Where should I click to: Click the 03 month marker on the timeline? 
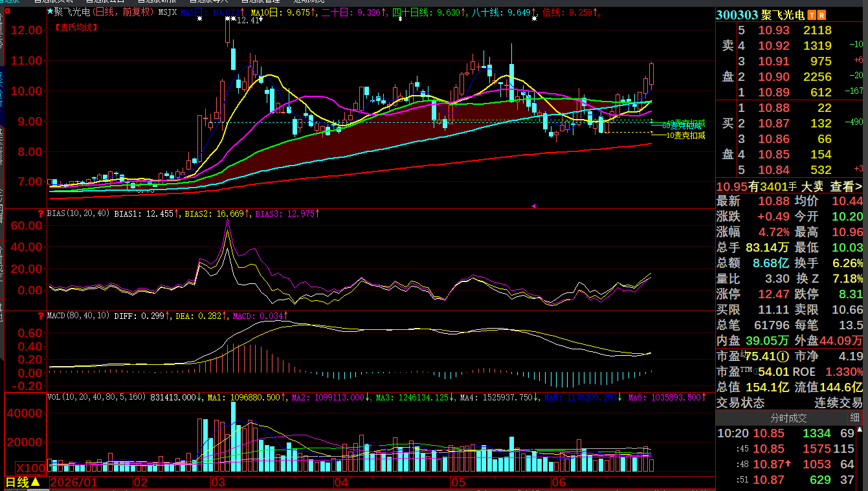[217, 483]
